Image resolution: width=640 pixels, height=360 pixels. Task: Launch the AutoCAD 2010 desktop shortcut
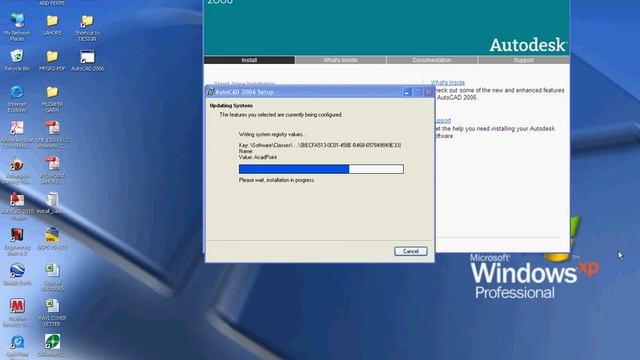pyautogui.click(x=17, y=206)
